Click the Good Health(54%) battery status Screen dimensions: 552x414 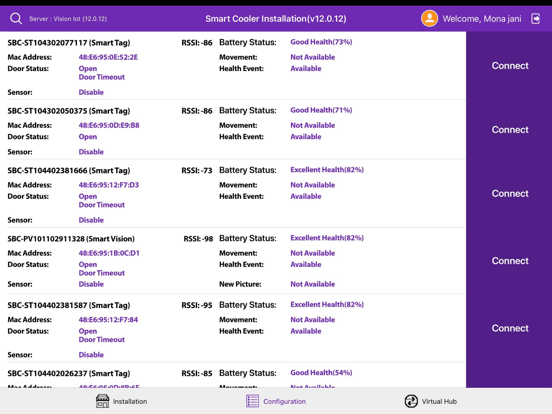pyautogui.click(x=321, y=372)
